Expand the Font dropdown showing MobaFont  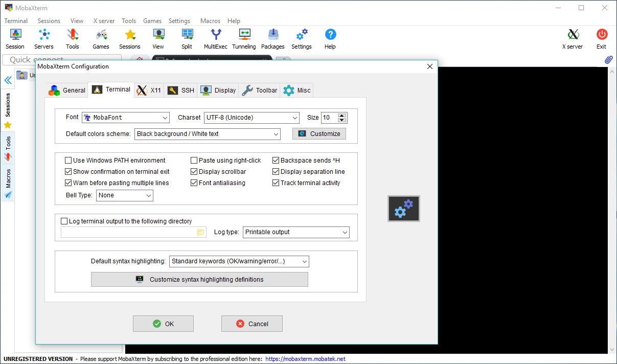click(126, 118)
